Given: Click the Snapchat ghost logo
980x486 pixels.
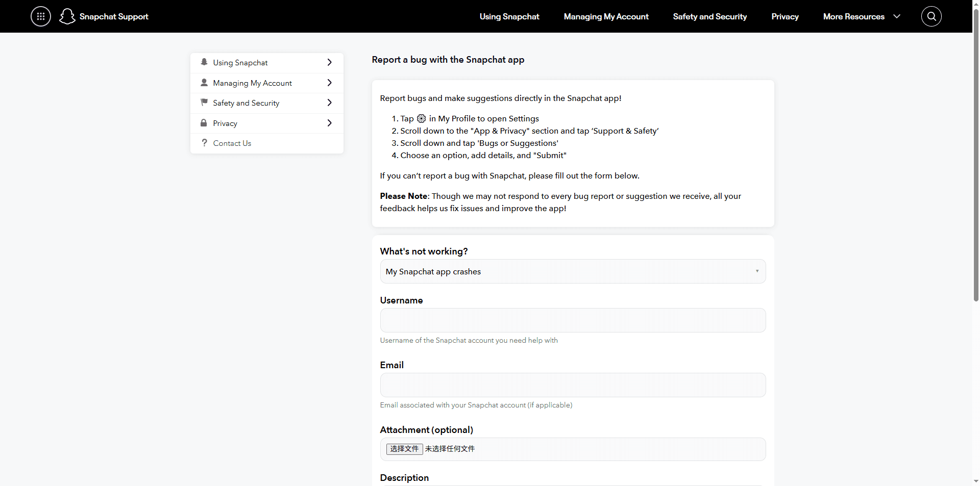Looking at the screenshot, I should pyautogui.click(x=67, y=16).
